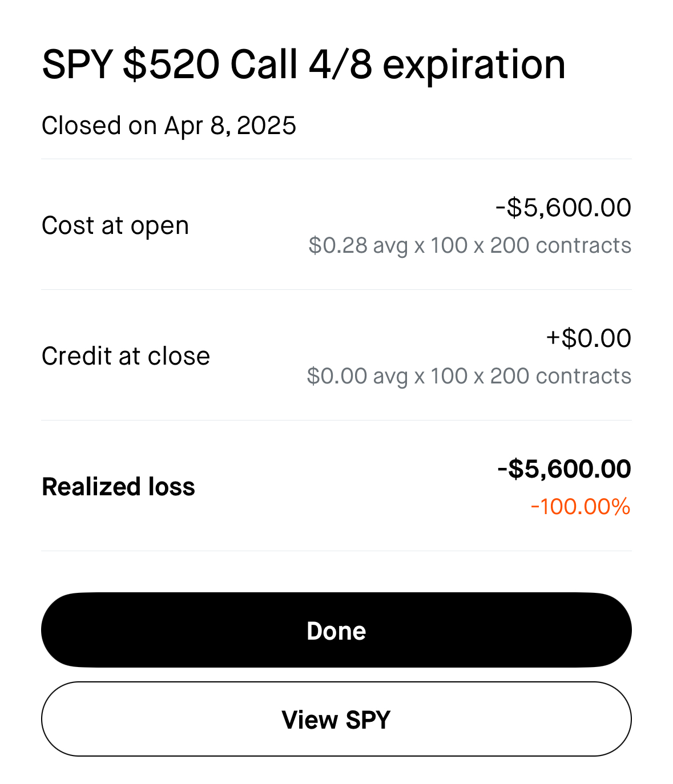Tap the $0.28 avg x 100 x 200 contracts detail

[470, 245]
